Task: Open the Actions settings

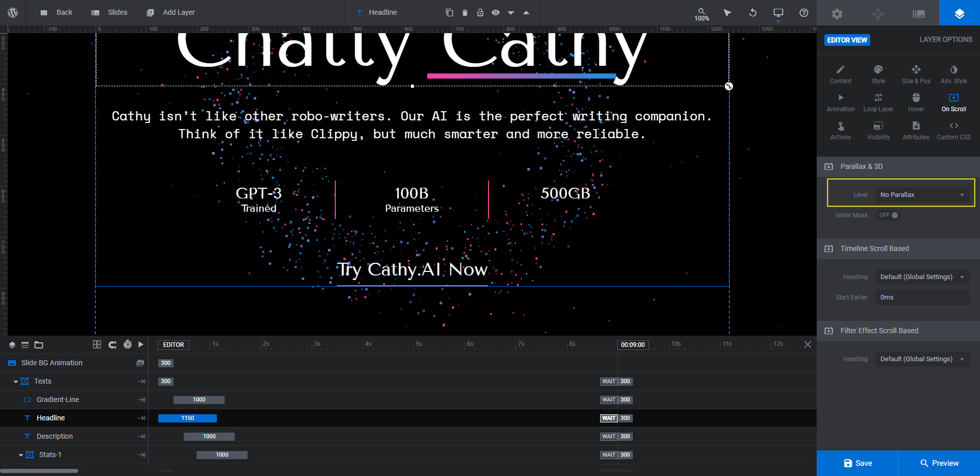Action: click(841, 131)
